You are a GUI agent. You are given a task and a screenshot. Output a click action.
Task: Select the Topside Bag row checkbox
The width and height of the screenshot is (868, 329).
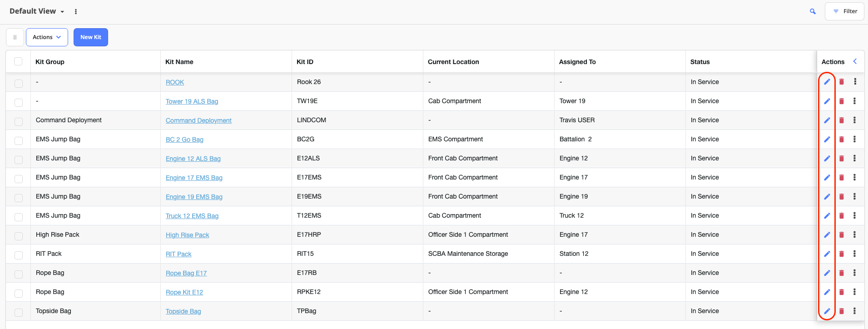19,312
